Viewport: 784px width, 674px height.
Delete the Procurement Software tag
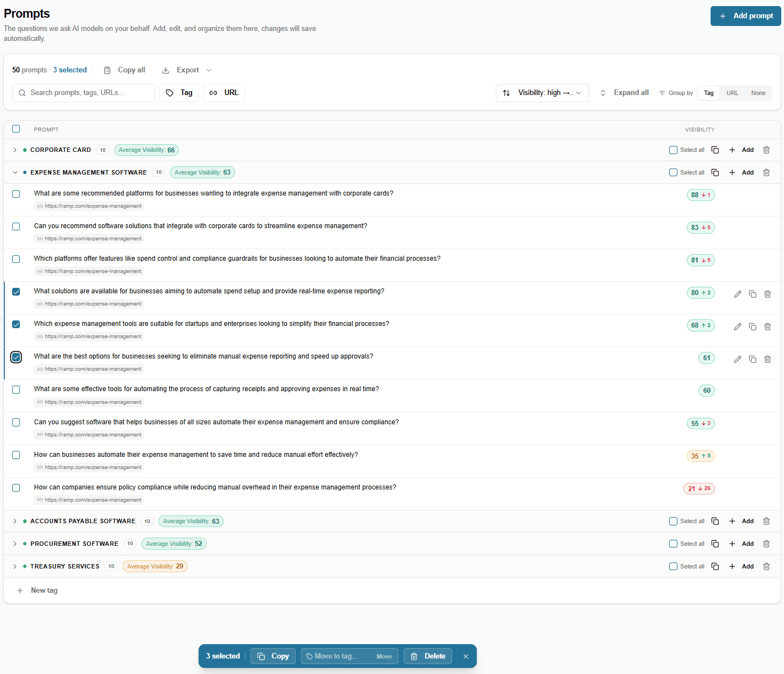766,544
